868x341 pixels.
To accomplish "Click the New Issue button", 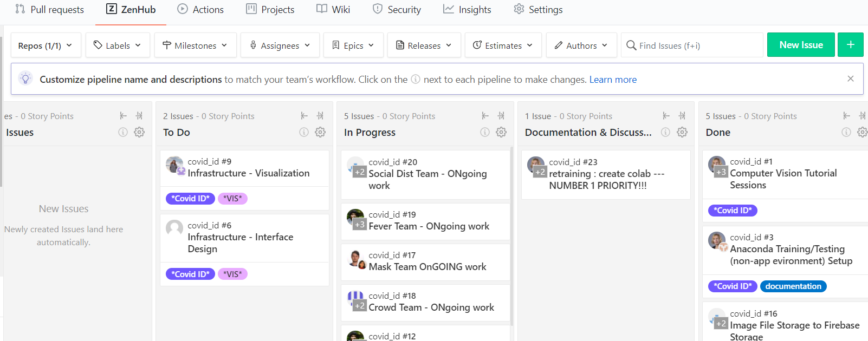I will 800,45.
